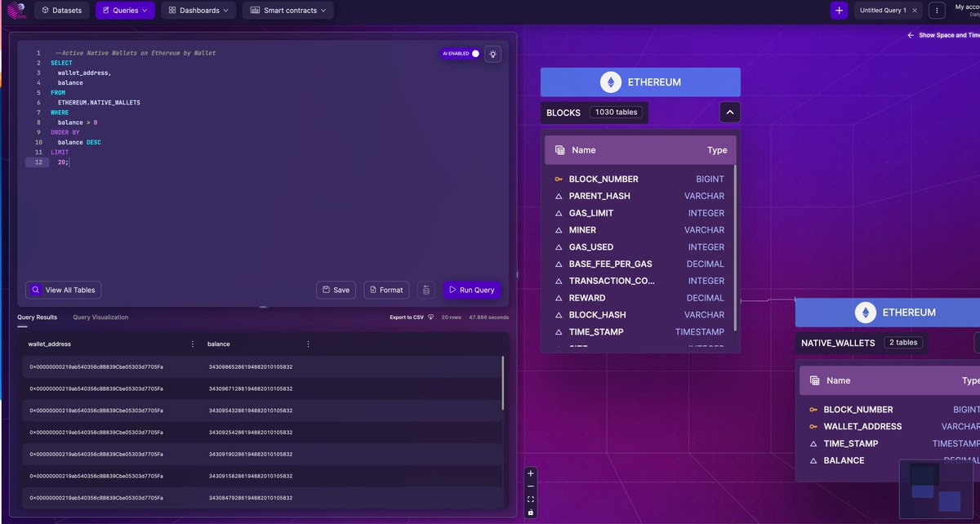The width and height of the screenshot is (980, 524).
Task: Open the three-dot options menu in header
Action: 938,11
